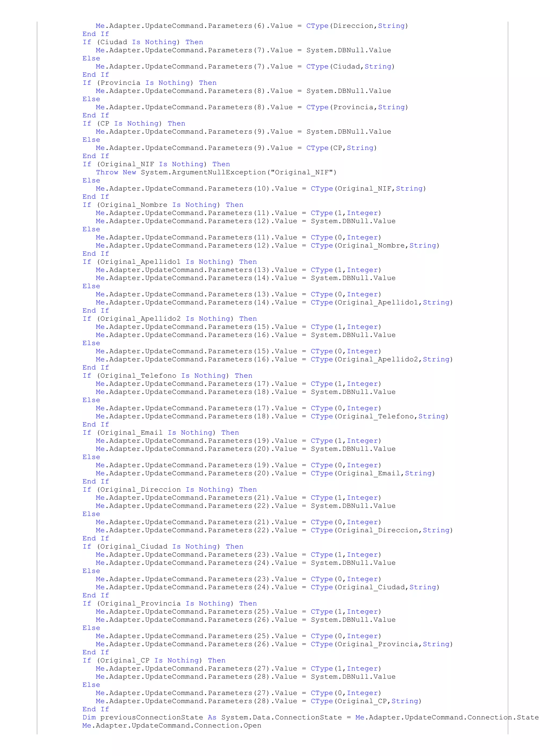The height and width of the screenshot is (756, 550).
Task: Click the 'Dim previousConnectionState' declaration line
Action: [310, 717]
